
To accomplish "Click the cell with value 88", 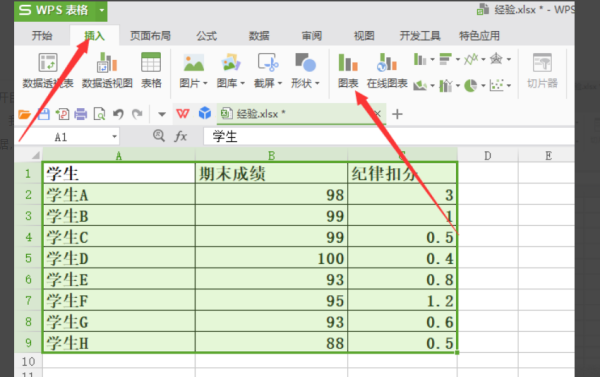I will (x=271, y=343).
